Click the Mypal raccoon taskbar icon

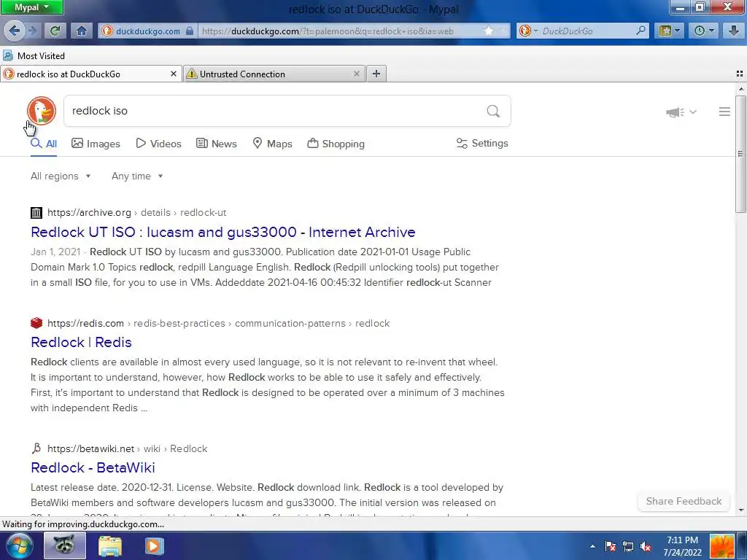pyautogui.click(x=65, y=545)
